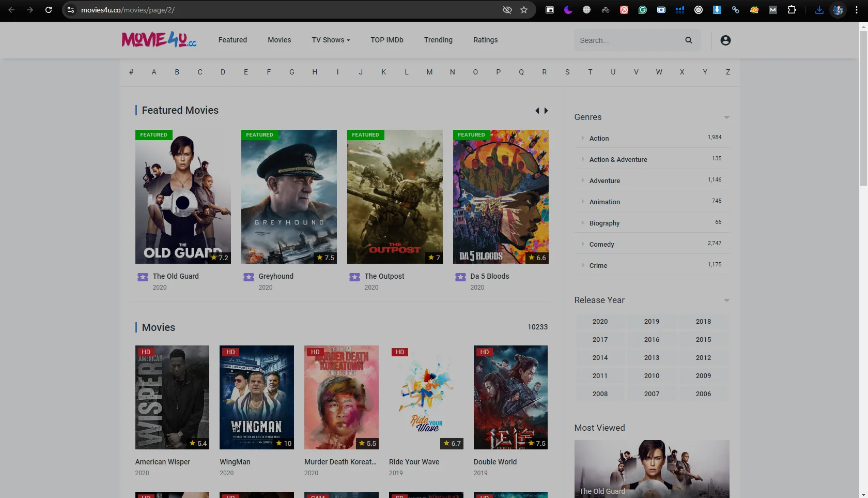This screenshot has height=498, width=868.
Task: Click the gray M extension icon
Action: (773, 10)
